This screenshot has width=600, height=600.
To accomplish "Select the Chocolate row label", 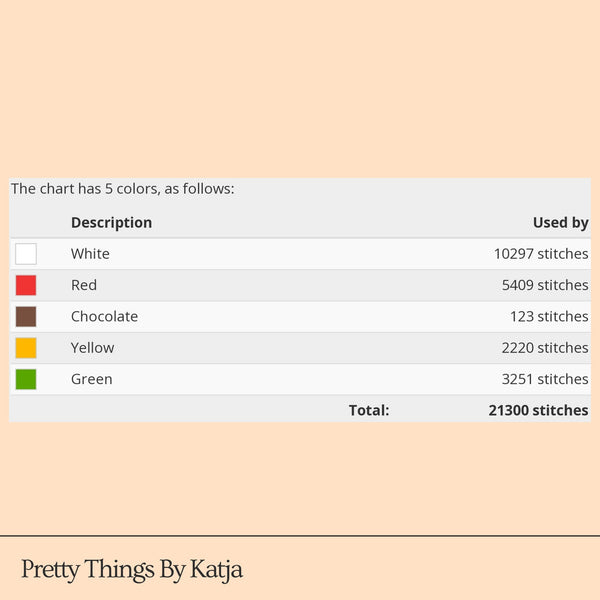I will [104, 316].
